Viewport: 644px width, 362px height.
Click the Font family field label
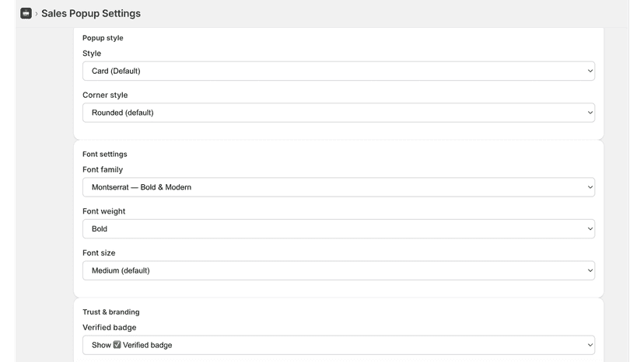click(x=103, y=169)
